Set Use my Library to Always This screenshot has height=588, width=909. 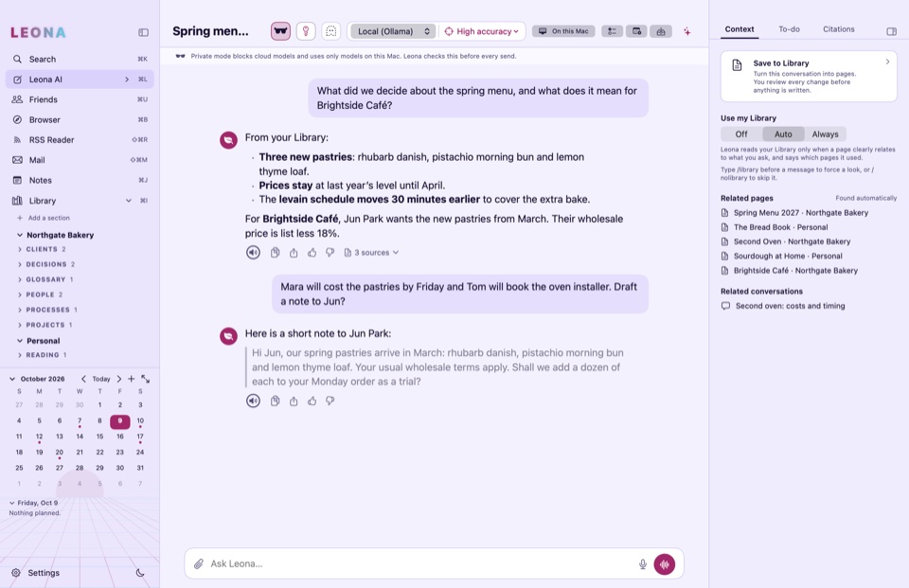825,134
